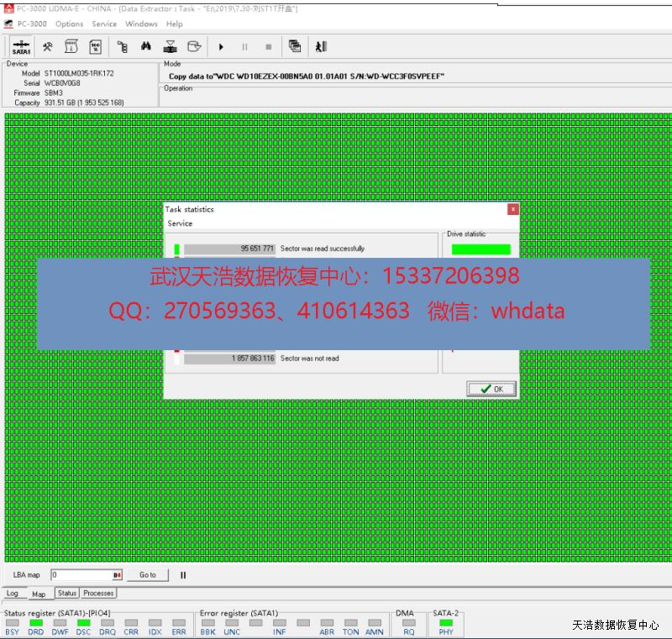Open the Service menu
Image resolution: width=672 pixels, height=639 pixels.
tap(104, 24)
